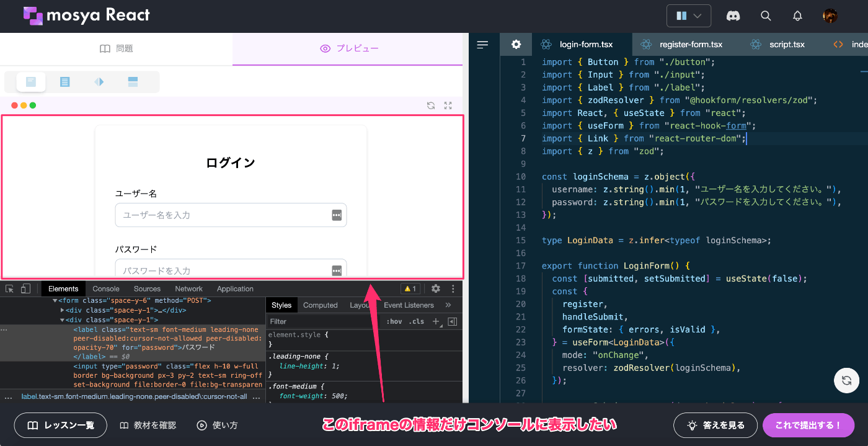Open the Computed pane tab

321,305
